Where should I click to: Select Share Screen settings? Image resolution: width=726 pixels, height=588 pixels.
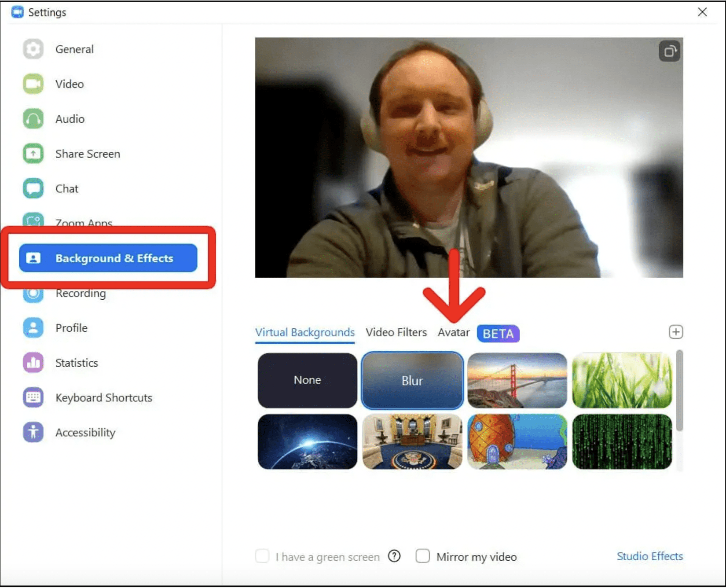pos(87,154)
